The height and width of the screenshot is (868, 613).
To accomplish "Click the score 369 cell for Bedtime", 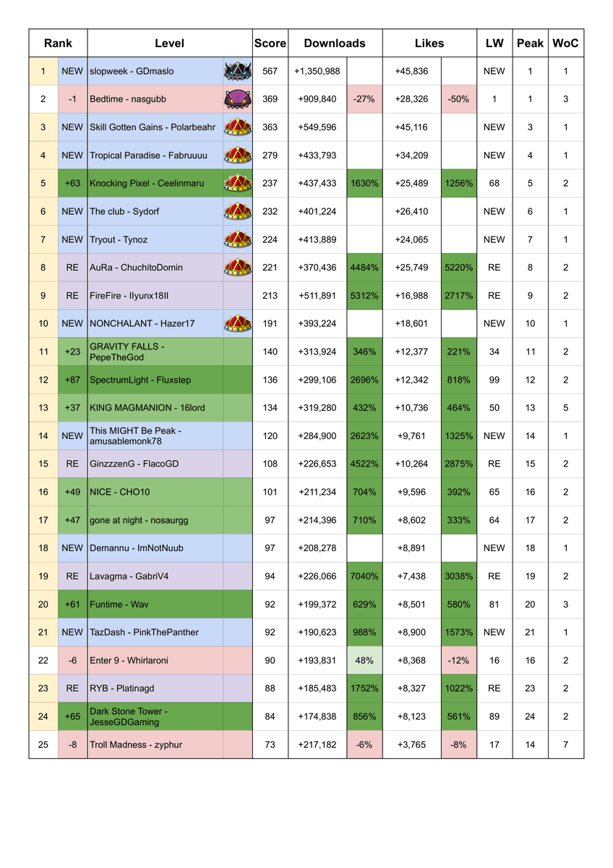I will click(270, 99).
